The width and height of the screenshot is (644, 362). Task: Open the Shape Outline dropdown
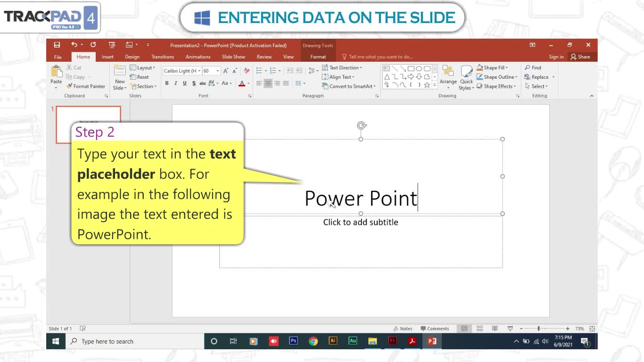pyautogui.click(x=497, y=77)
